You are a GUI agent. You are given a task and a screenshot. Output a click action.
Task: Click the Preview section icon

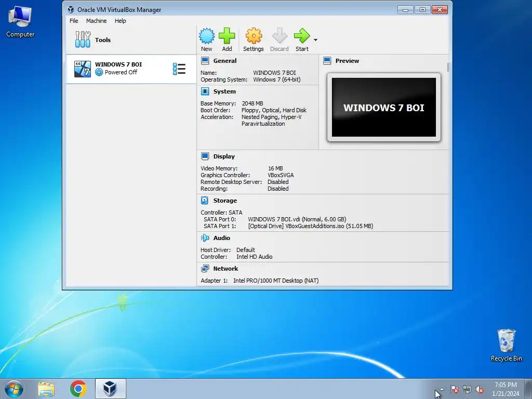coord(327,61)
